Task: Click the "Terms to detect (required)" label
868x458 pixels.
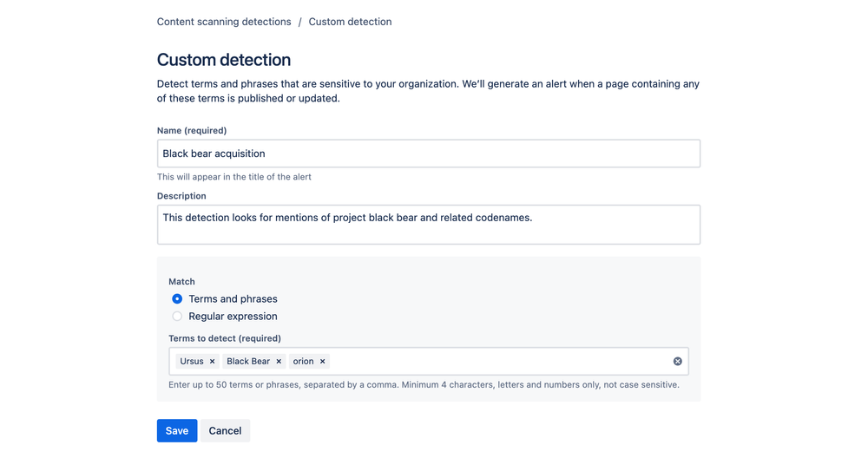Action: [x=225, y=338]
